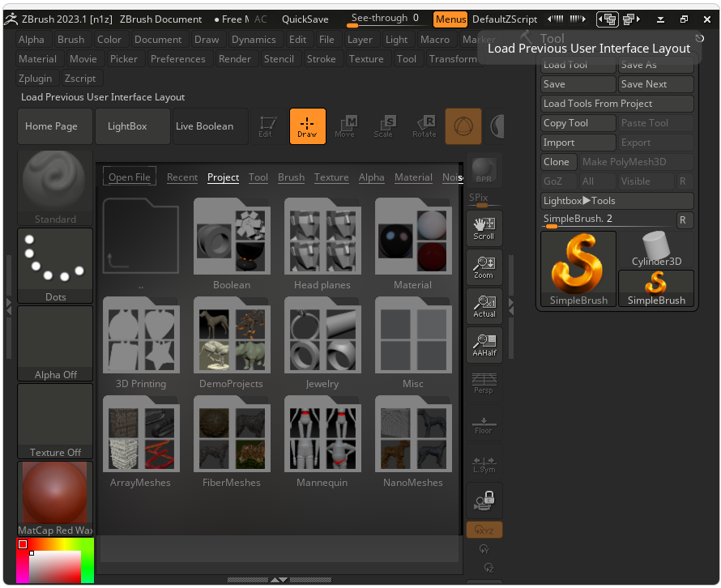
Task: Click the Load Tools From Project button
Action: click(616, 104)
